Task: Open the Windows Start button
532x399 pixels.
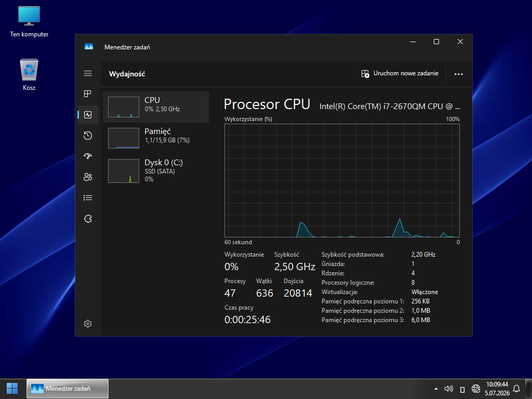Action: [x=12, y=389]
